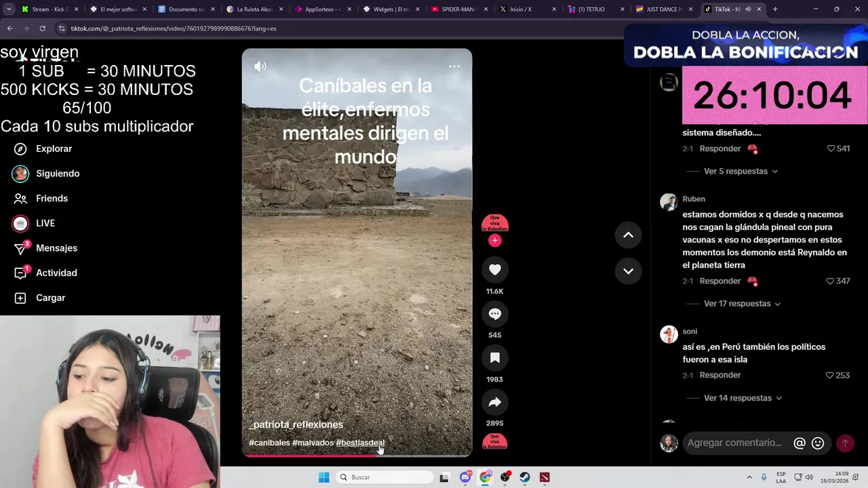The width and height of the screenshot is (868, 488).
Task: Open soni's profile name
Action: click(x=690, y=331)
